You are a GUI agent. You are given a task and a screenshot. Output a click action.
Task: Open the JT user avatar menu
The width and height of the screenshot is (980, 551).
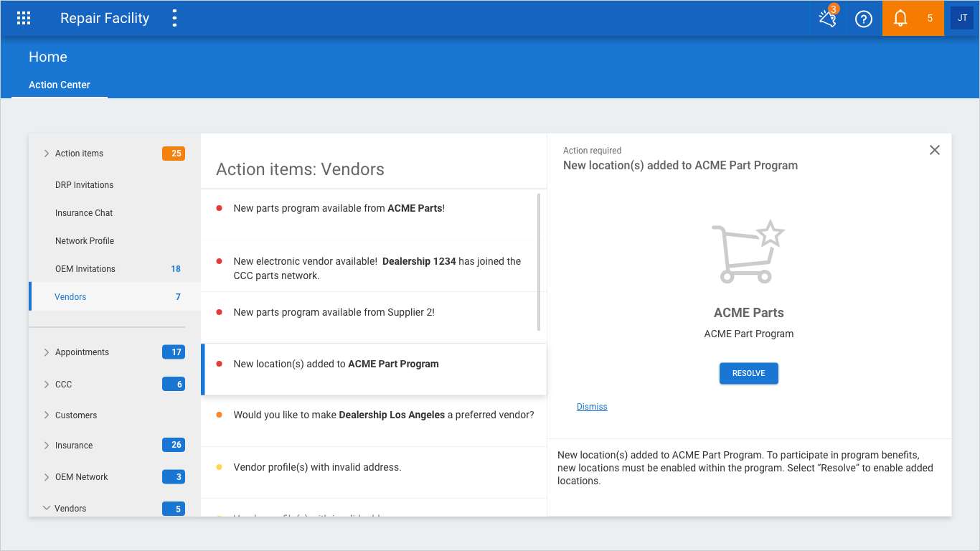coord(962,18)
